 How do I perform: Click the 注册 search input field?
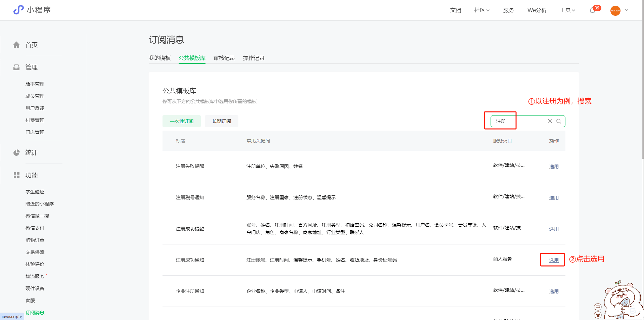(x=520, y=121)
